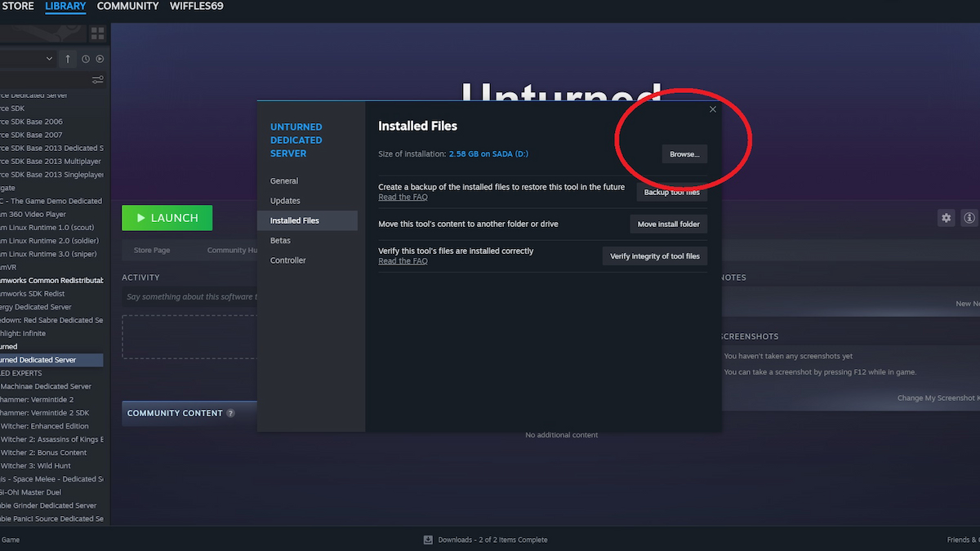Open the Updates settings tab
Screen dimensions: 980x551
pyautogui.click(x=285, y=201)
